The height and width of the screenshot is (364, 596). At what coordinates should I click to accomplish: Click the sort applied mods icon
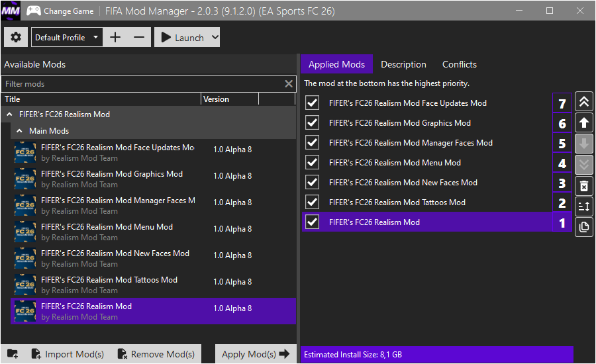(x=584, y=207)
